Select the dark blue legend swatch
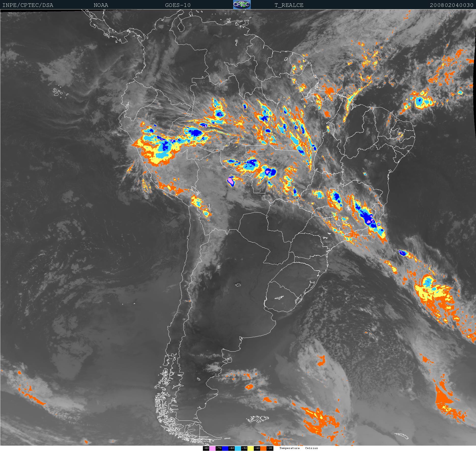Screen dimensions: 476x451 [225, 448]
